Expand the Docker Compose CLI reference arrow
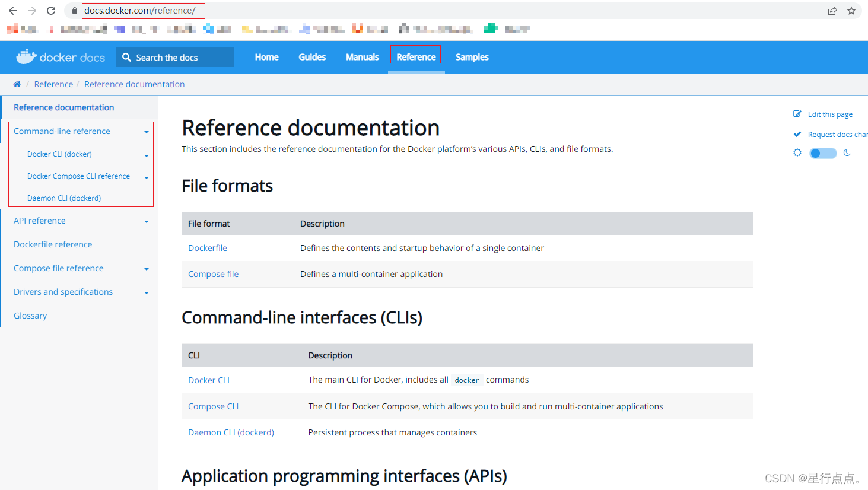Screen dimensions: 868x490 tap(147, 177)
